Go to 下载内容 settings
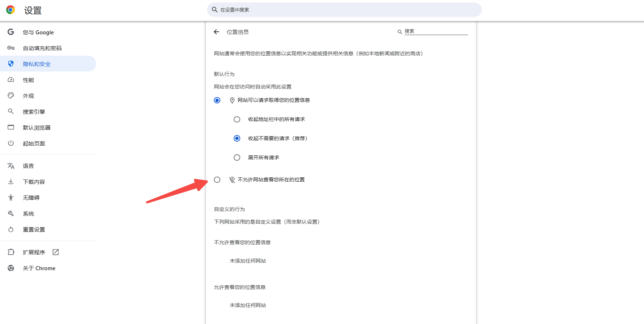The height and width of the screenshot is (324, 644). [x=48, y=182]
